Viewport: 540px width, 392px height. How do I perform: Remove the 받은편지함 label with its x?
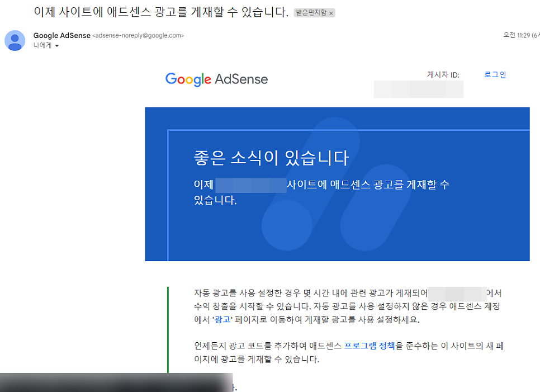331,13
